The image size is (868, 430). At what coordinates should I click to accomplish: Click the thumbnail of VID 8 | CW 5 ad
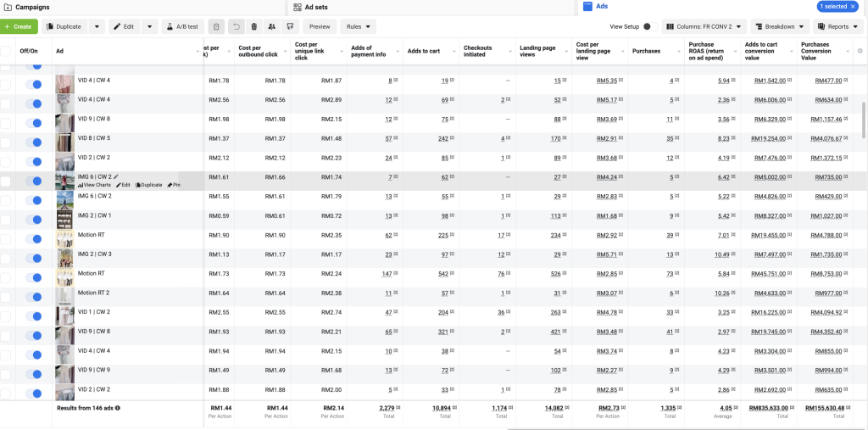[x=64, y=142]
